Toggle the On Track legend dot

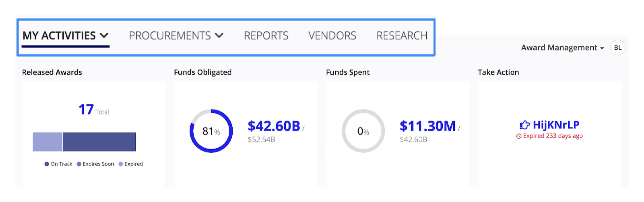[x=46, y=164]
